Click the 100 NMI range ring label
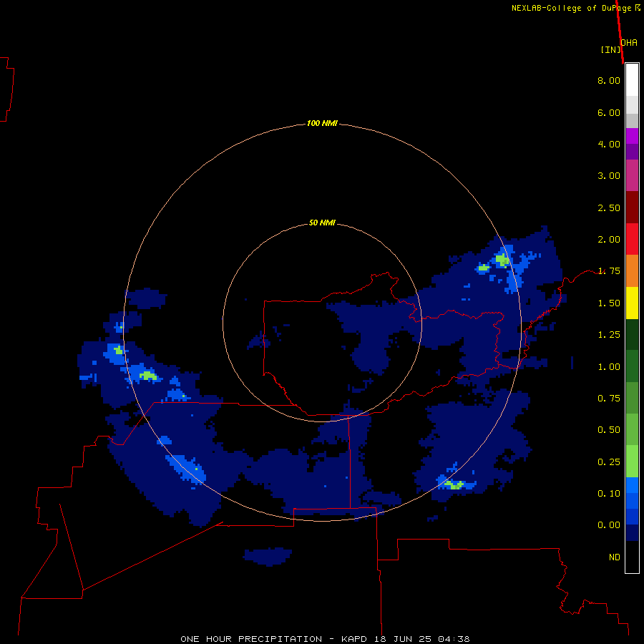 point(322,123)
